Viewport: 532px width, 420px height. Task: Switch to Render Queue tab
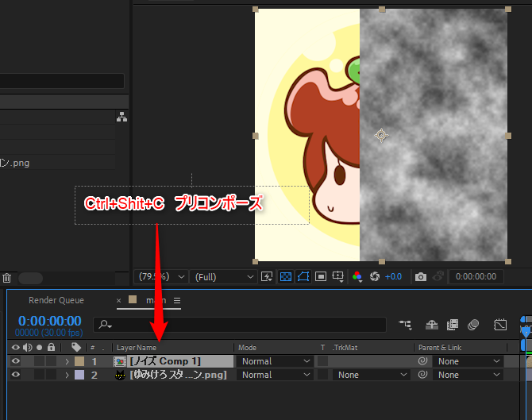click(56, 300)
